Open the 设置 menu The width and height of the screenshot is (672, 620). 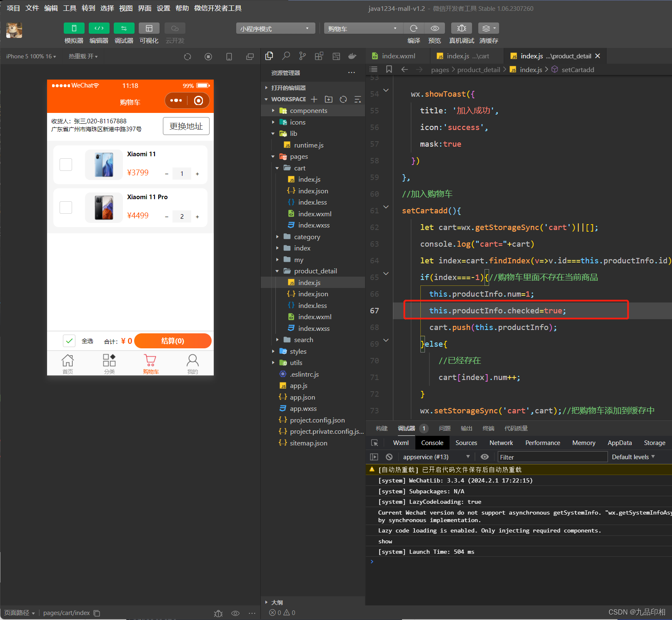[x=163, y=8]
